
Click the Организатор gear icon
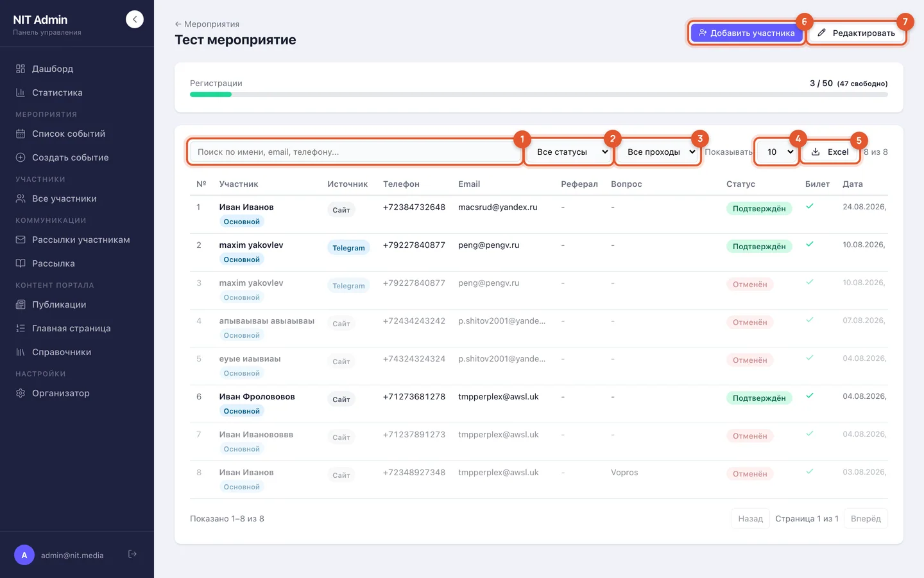(21, 393)
